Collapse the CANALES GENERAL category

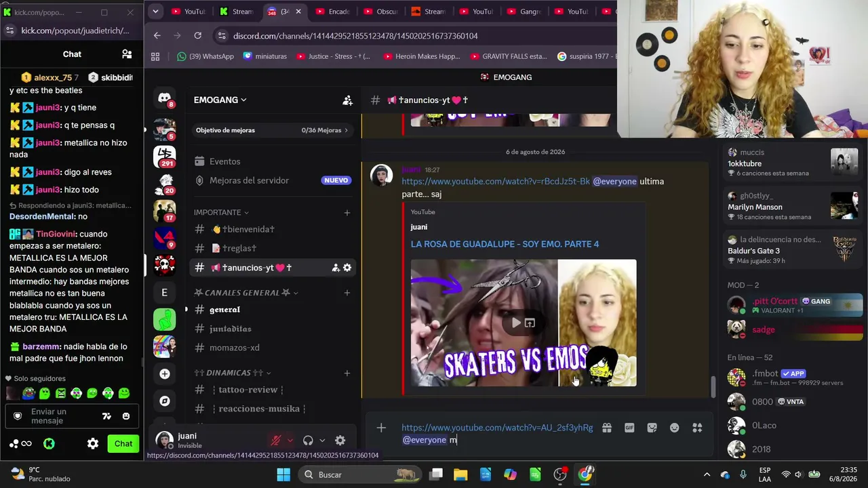246,293
